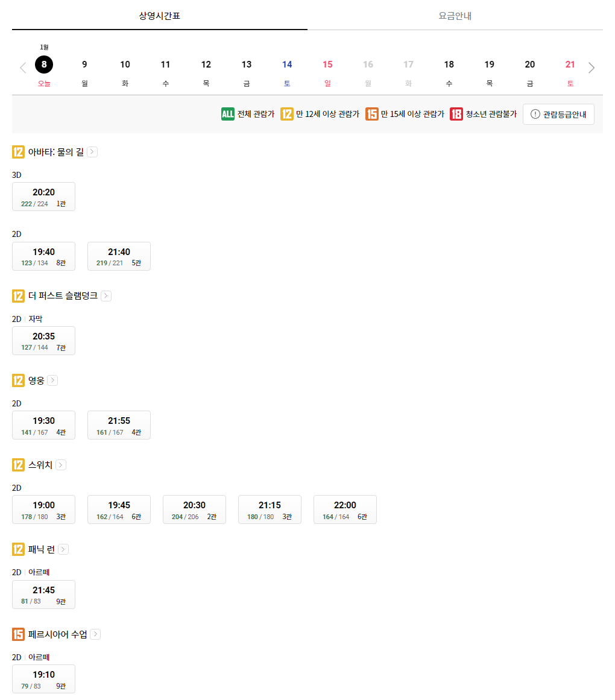This screenshot has width=615, height=700.
Task: Open 패닉 런 movie title
Action: point(42,549)
